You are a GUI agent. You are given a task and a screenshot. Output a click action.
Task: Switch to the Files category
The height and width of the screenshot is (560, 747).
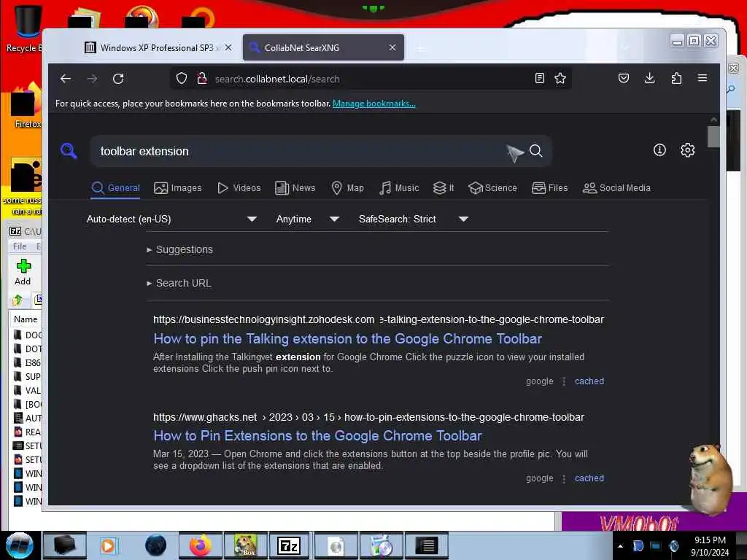pyautogui.click(x=550, y=188)
